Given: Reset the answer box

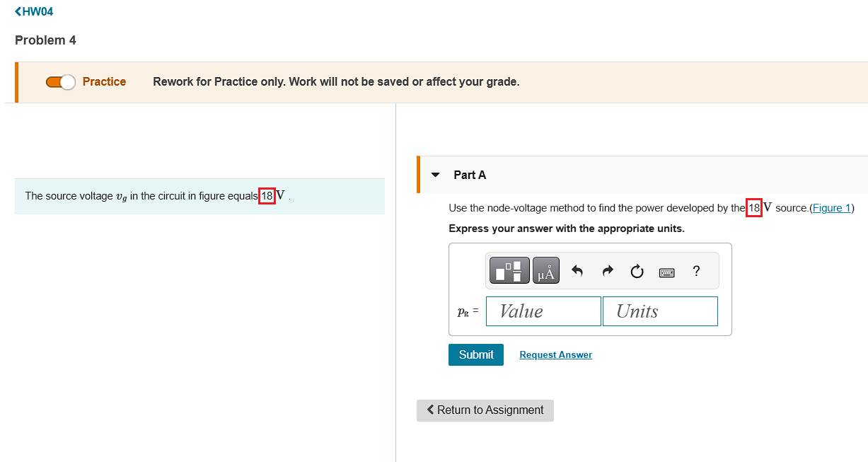Looking at the screenshot, I should point(637,271).
